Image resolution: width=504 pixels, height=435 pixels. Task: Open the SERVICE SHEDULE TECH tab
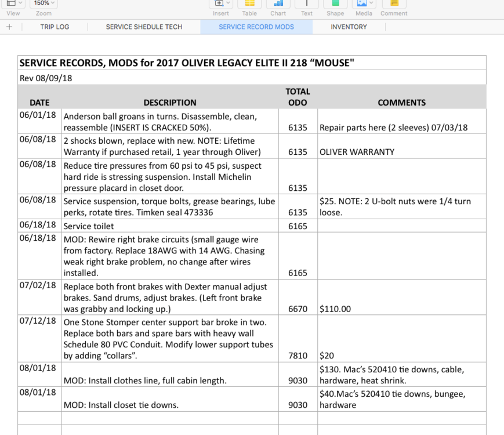pos(144,27)
